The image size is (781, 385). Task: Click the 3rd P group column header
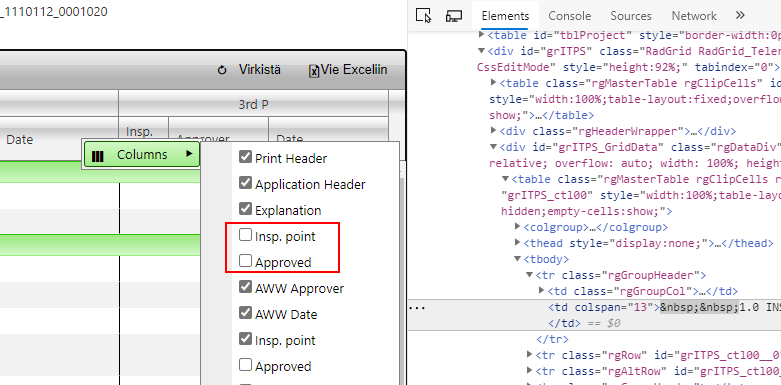click(x=253, y=104)
